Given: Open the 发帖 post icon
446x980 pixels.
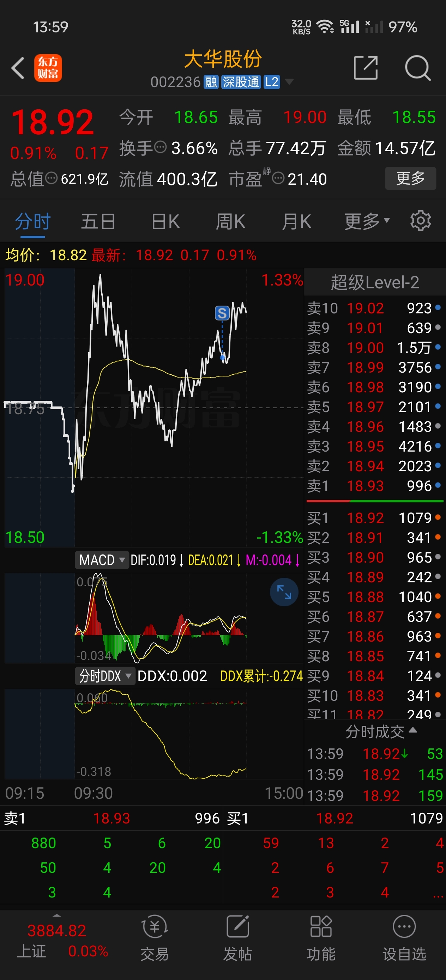Looking at the screenshot, I should (238, 938).
